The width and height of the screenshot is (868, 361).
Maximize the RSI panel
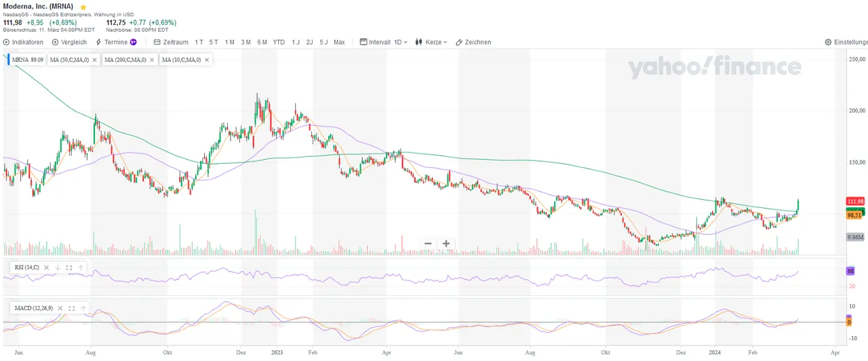coord(69,268)
